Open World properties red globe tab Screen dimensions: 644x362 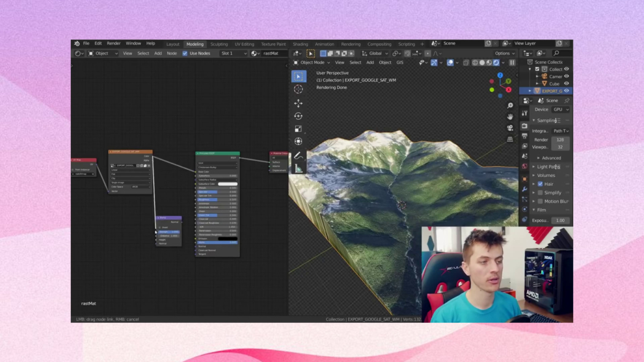tap(524, 167)
